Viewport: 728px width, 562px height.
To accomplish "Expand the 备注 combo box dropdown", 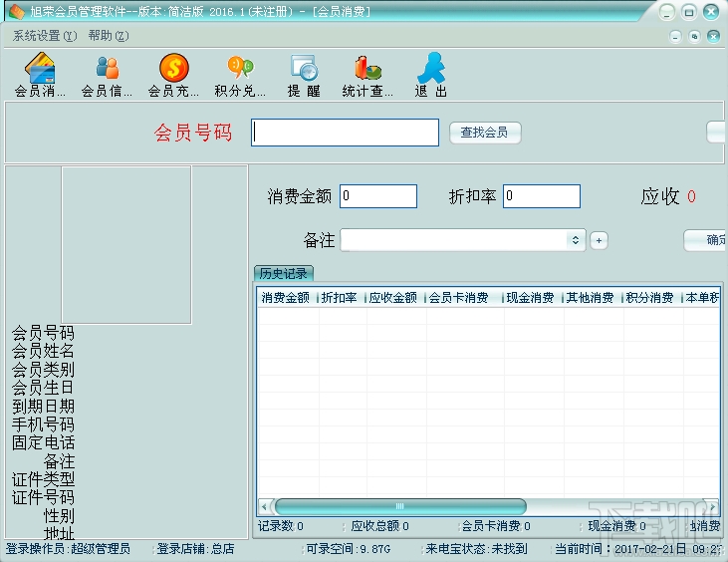I will 576,240.
